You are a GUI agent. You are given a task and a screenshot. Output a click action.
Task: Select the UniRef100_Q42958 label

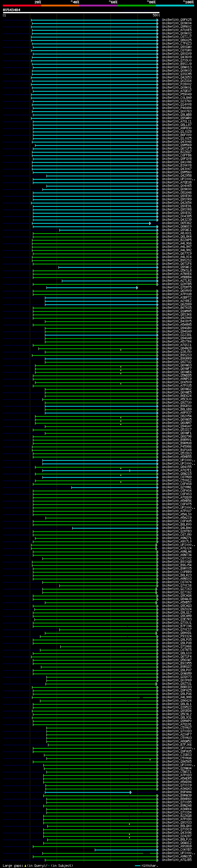coord(177,176)
